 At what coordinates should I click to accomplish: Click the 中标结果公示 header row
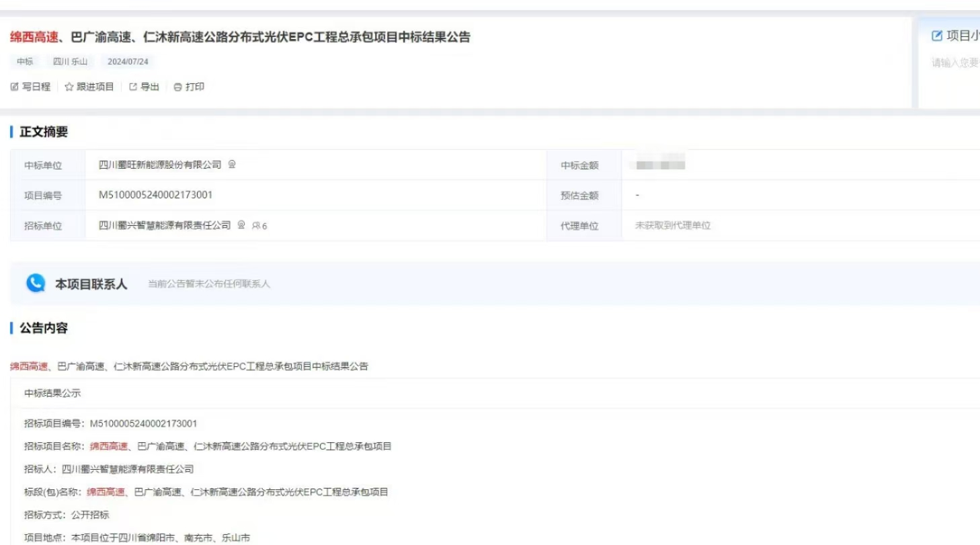click(495, 393)
